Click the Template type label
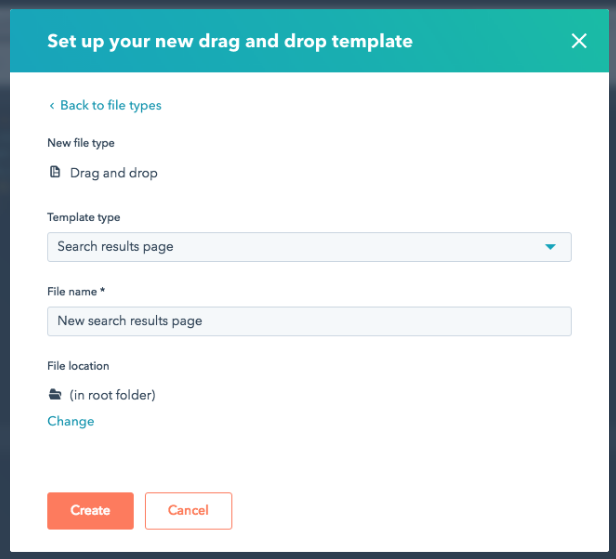 (x=84, y=217)
